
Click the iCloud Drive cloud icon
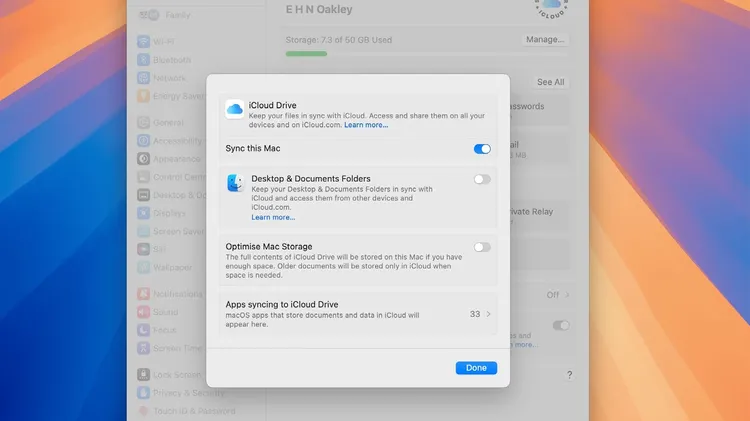(234, 109)
